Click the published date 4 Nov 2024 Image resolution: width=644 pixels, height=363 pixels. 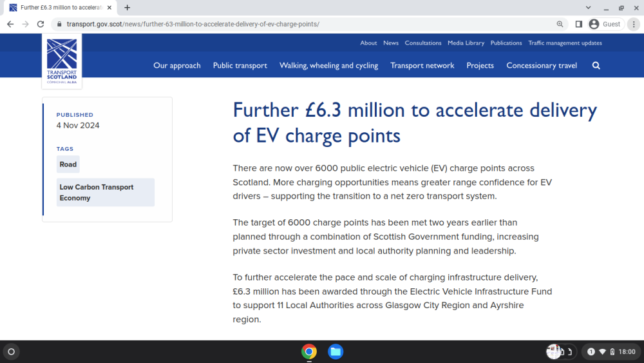pyautogui.click(x=78, y=125)
